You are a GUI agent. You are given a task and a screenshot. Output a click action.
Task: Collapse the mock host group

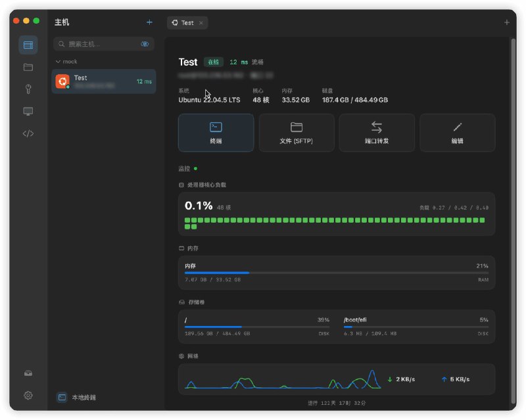point(66,61)
